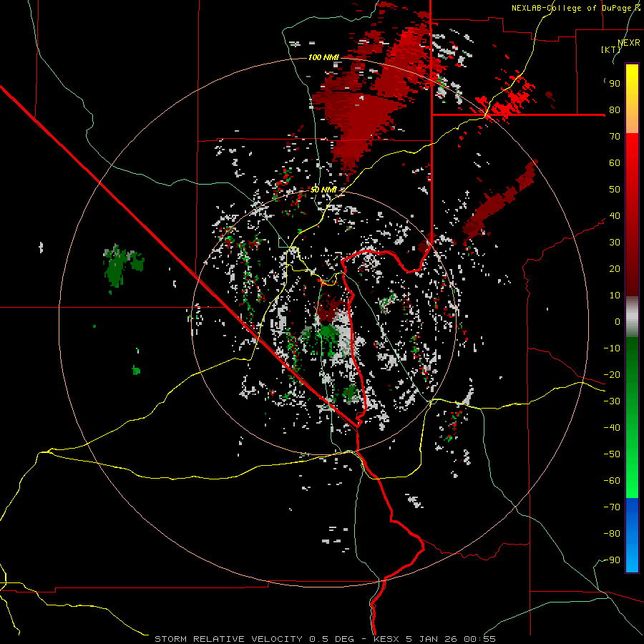Viewport: 644px width, 644px height.
Task: Pick the gray zero-velocity band of the color bar
Action: click(x=632, y=316)
